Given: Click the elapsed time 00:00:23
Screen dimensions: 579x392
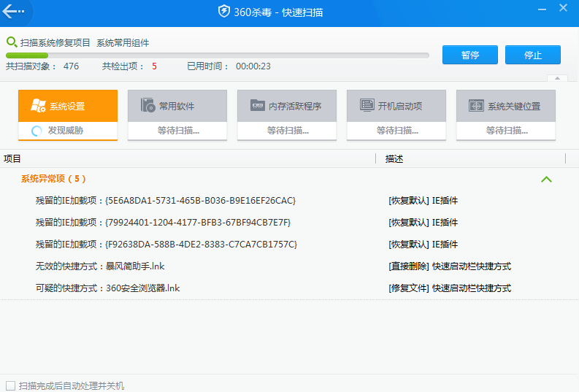Looking at the screenshot, I should coord(253,66).
